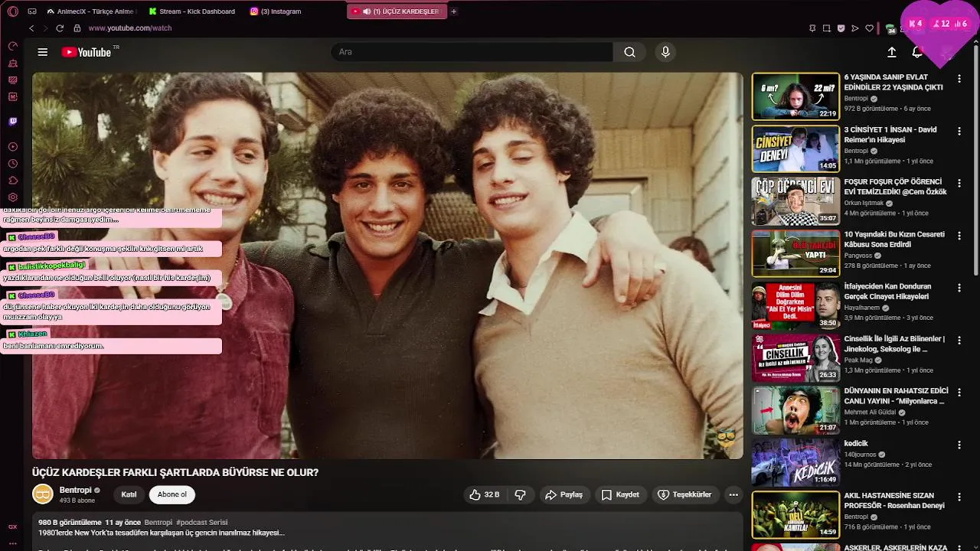This screenshot has width=980, height=551.
Task: Open the ad blocker shield icon
Action: (x=841, y=28)
